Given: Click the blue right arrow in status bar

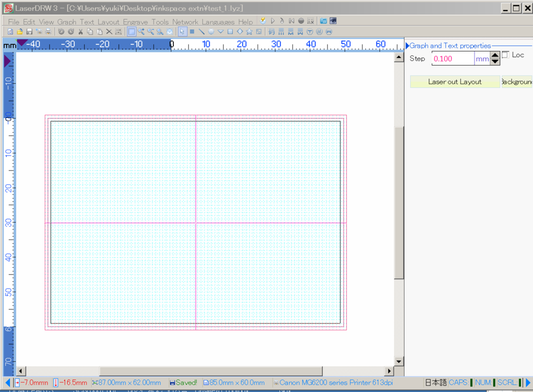Looking at the screenshot, I should click(x=528, y=383).
